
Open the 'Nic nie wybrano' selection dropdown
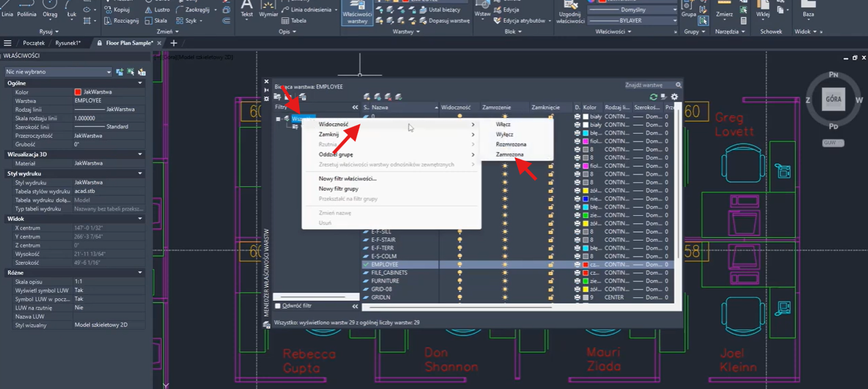click(x=58, y=72)
